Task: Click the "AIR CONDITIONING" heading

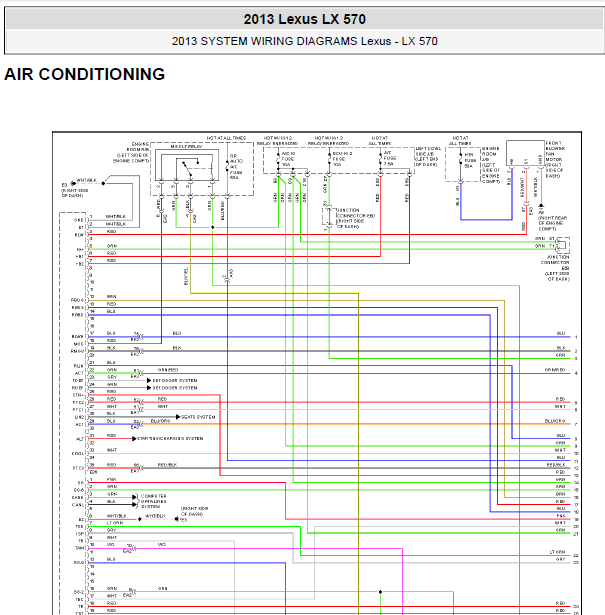Action: coord(84,75)
